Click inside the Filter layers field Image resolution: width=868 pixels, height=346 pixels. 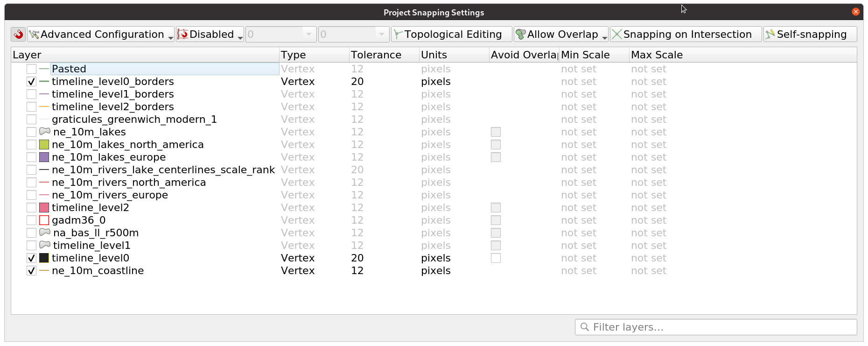(700, 327)
